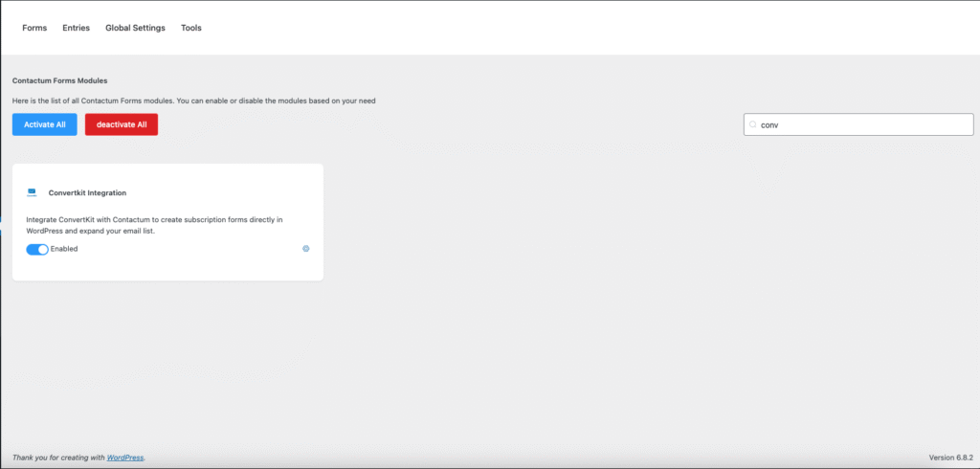Click the search magnifier icon
Viewport: 980px width, 469px height.
753,124
